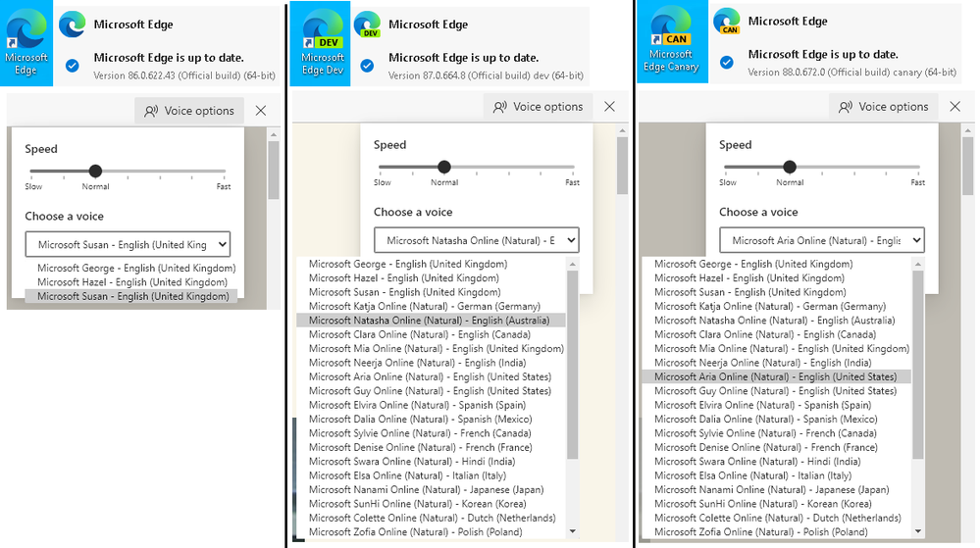Viewport: 980px width, 548px height.
Task: Select Microsoft Denise French (France) in Canary list
Action: (x=777, y=447)
